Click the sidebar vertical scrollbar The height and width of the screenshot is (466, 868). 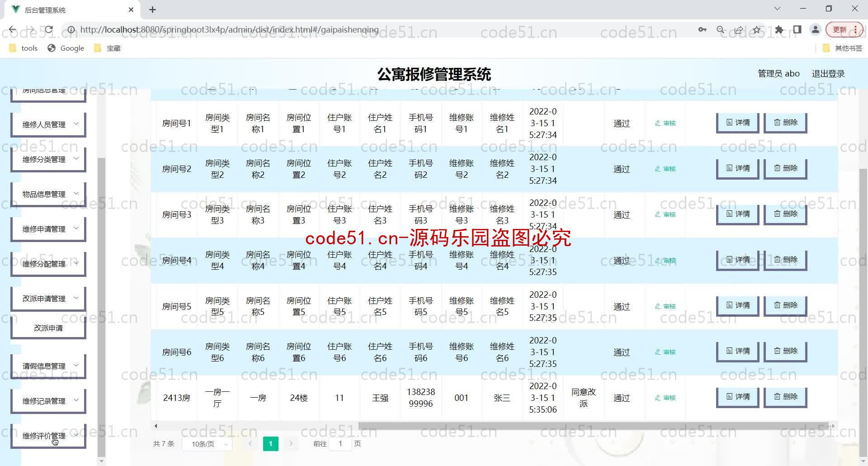tap(101, 308)
